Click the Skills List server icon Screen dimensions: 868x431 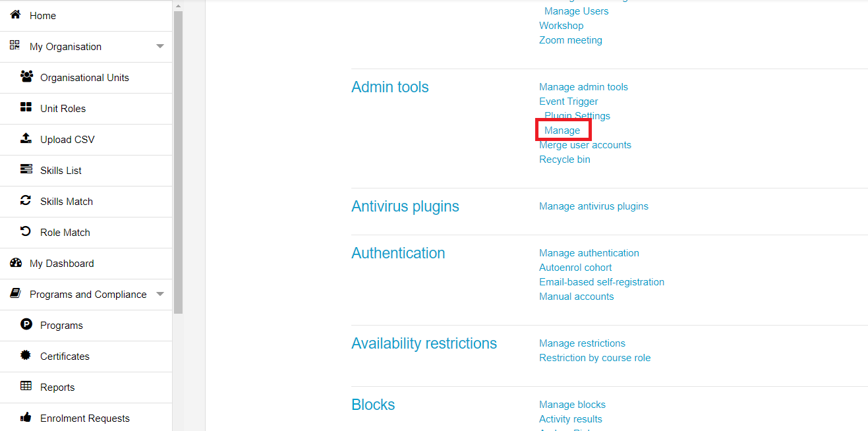pos(26,169)
